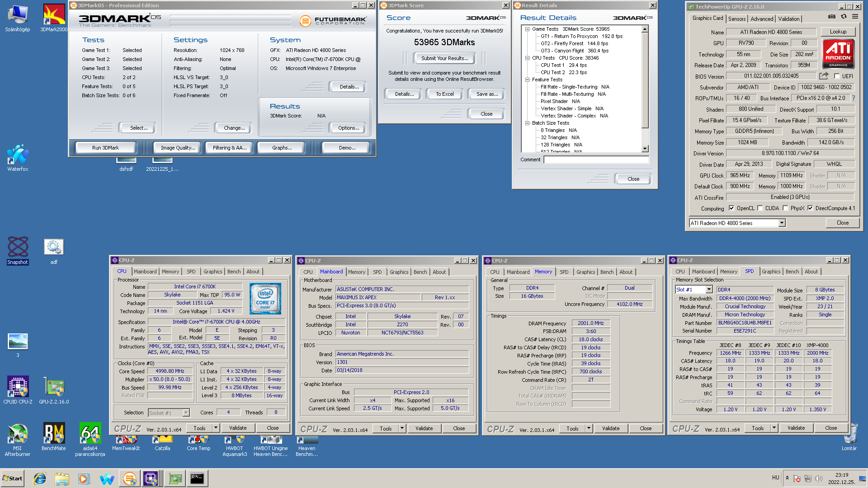Open GPU-Z hamburger menu icon

coord(855,17)
